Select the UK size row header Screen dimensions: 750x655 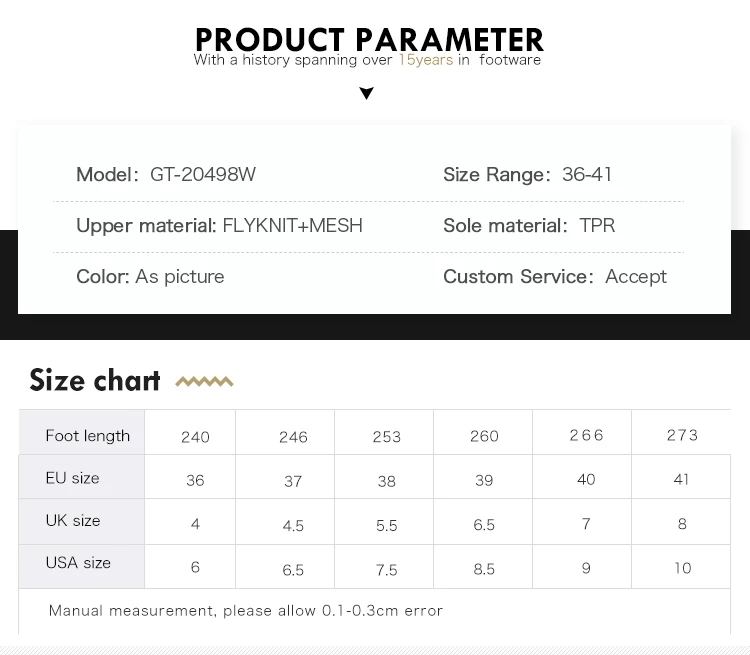(73, 521)
